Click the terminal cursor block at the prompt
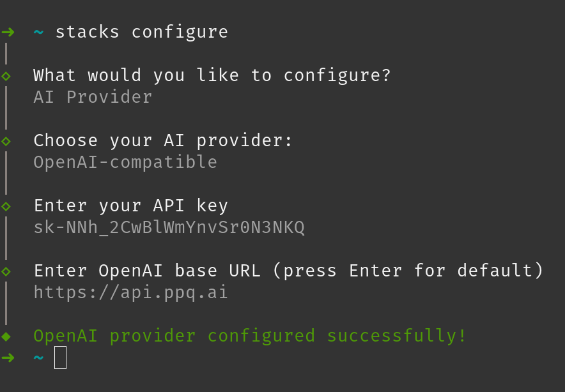The height and width of the screenshot is (392, 565). pos(60,358)
